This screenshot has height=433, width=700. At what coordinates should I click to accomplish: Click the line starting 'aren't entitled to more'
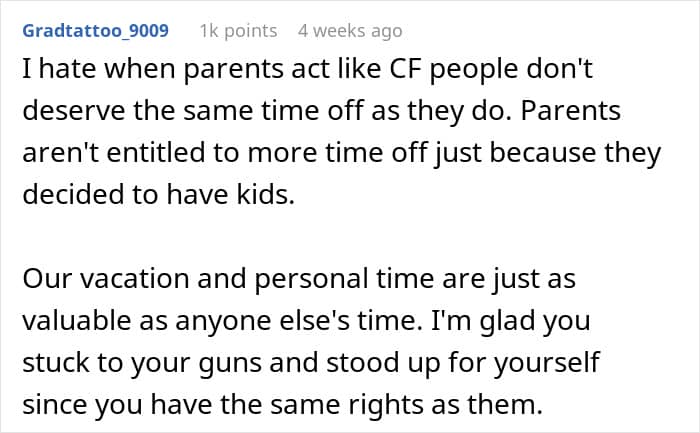(342, 153)
